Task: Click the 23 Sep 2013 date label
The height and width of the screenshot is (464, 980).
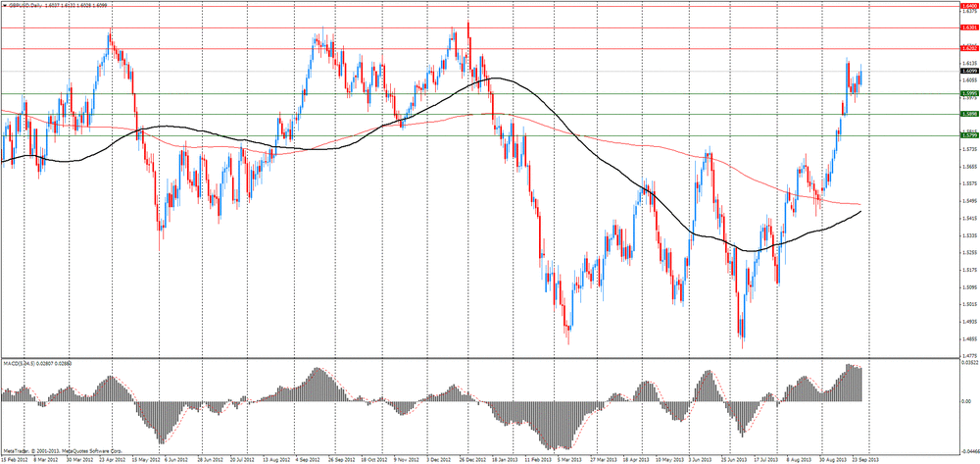Action: (x=867, y=458)
